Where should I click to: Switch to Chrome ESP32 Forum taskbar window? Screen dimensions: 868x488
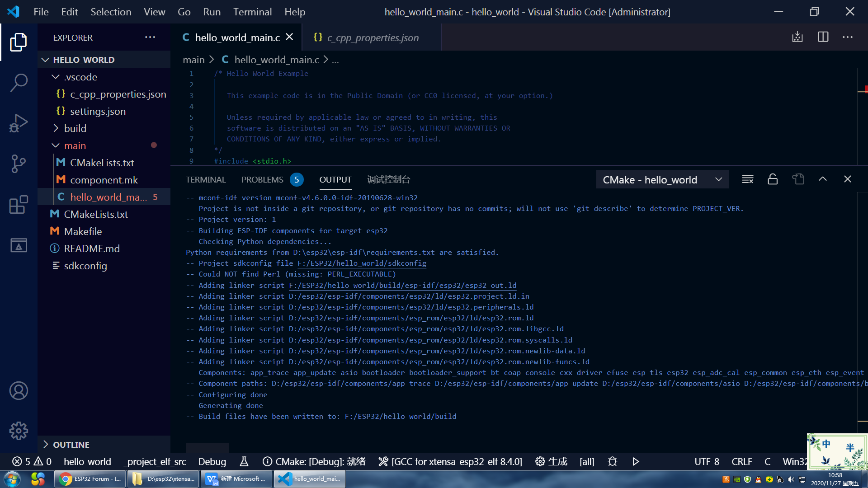point(90,479)
